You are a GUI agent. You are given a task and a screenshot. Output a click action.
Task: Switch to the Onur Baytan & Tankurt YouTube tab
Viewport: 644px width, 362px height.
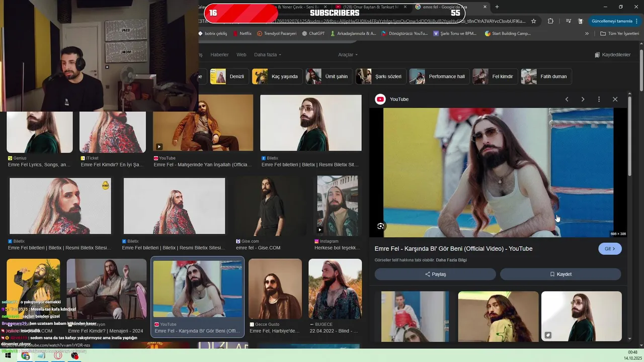pyautogui.click(x=370, y=7)
